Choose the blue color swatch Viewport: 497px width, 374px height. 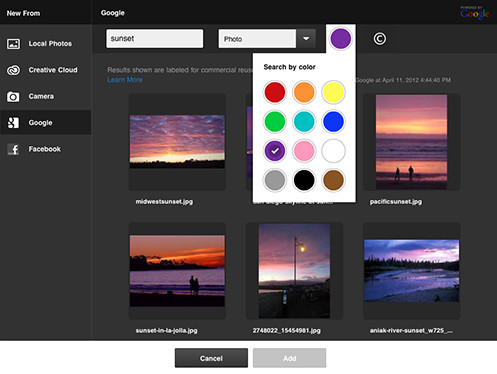pyautogui.click(x=333, y=121)
